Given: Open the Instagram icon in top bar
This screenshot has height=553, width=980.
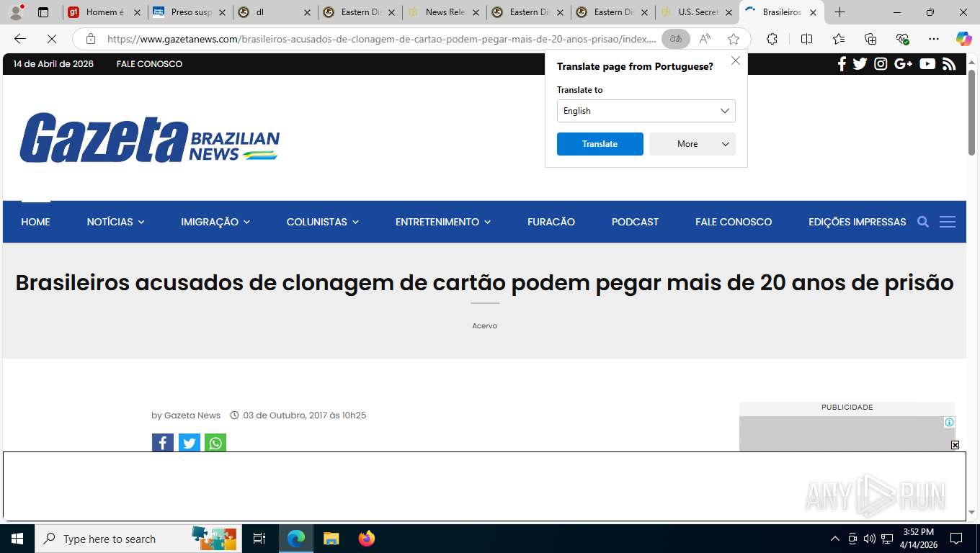Looking at the screenshot, I should (881, 64).
